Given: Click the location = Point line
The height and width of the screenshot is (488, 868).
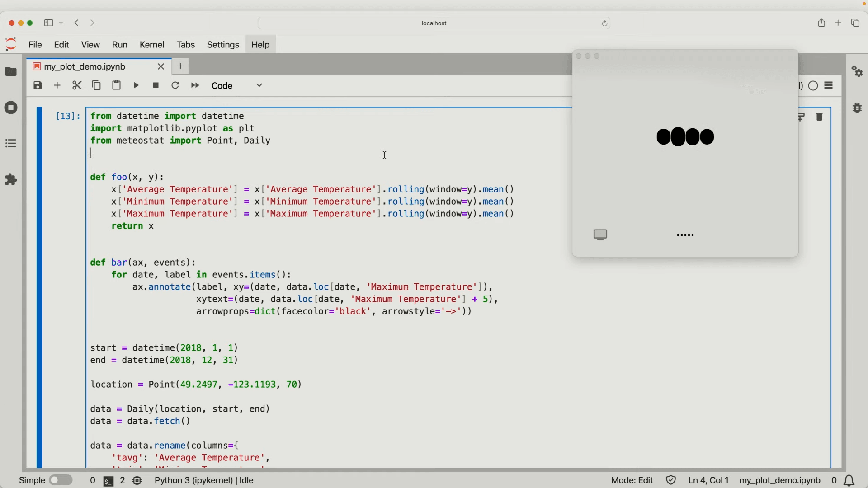Looking at the screenshot, I should pos(196,385).
